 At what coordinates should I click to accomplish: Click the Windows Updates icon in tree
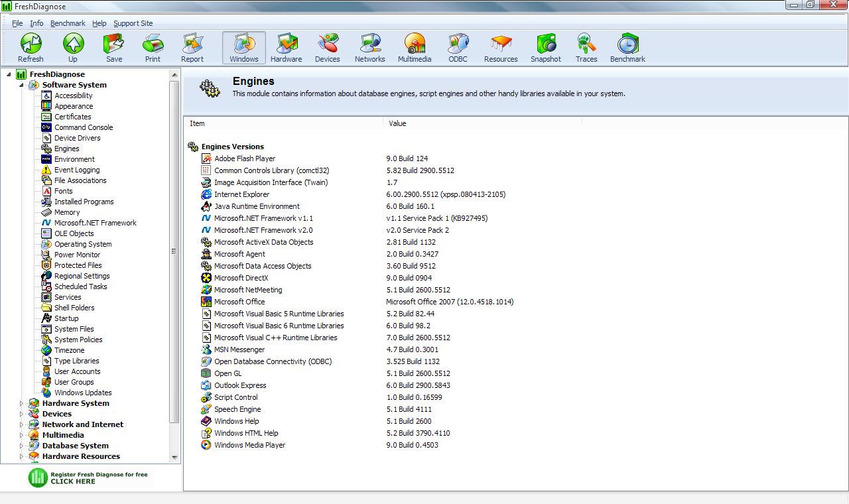[46, 393]
